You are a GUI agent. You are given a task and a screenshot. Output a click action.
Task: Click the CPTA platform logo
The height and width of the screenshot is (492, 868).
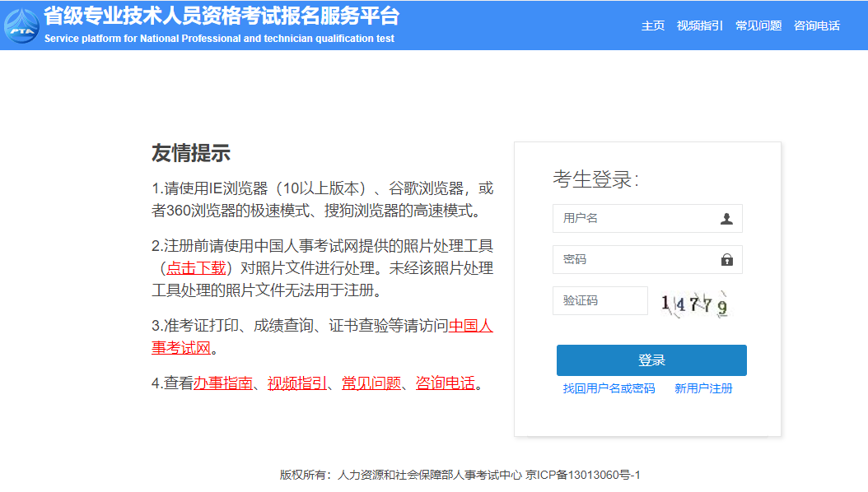click(22, 25)
